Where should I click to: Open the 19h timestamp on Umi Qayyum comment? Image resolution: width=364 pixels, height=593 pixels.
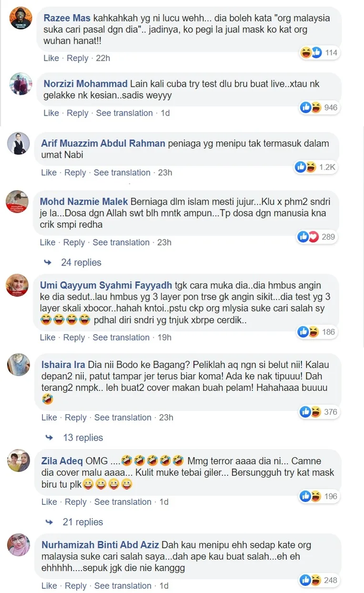pyautogui.click(x=164, y=337)
